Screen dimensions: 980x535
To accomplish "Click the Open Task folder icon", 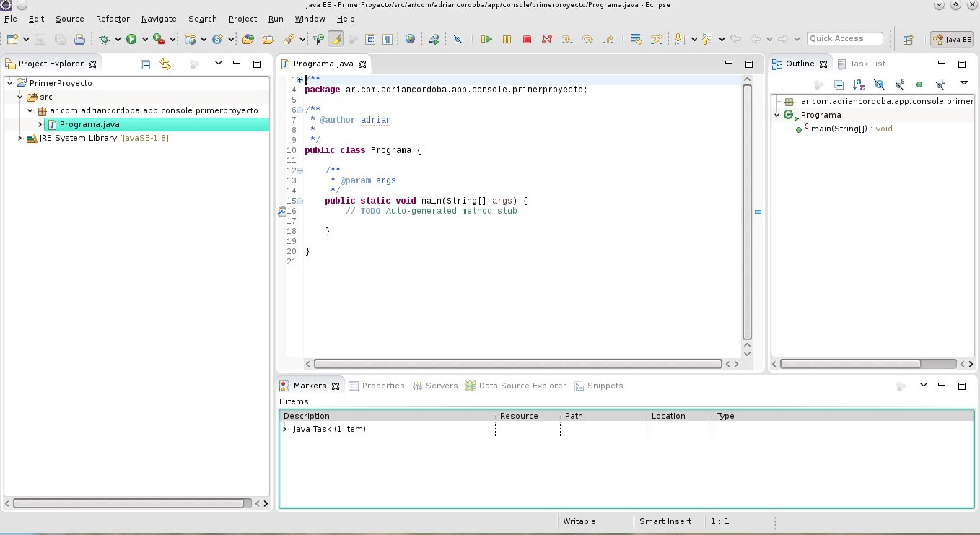I will click(x=268, y=39).
